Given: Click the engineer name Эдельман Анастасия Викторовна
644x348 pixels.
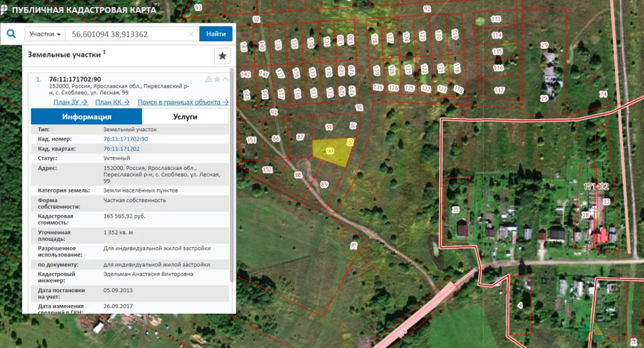Looking at the screenshot, I should (x=148, y=274).
